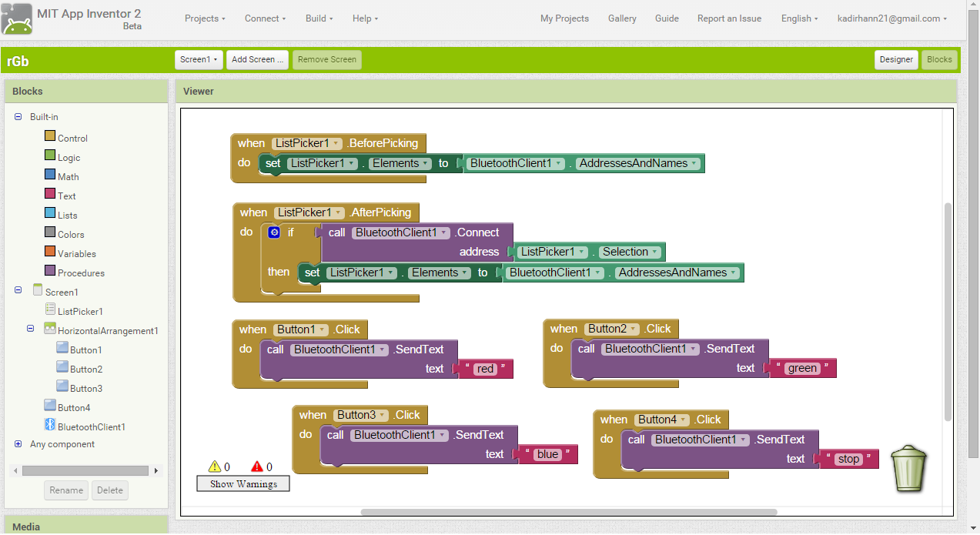
Task: Expand the Any component tree node
Action: click(18, 444)
